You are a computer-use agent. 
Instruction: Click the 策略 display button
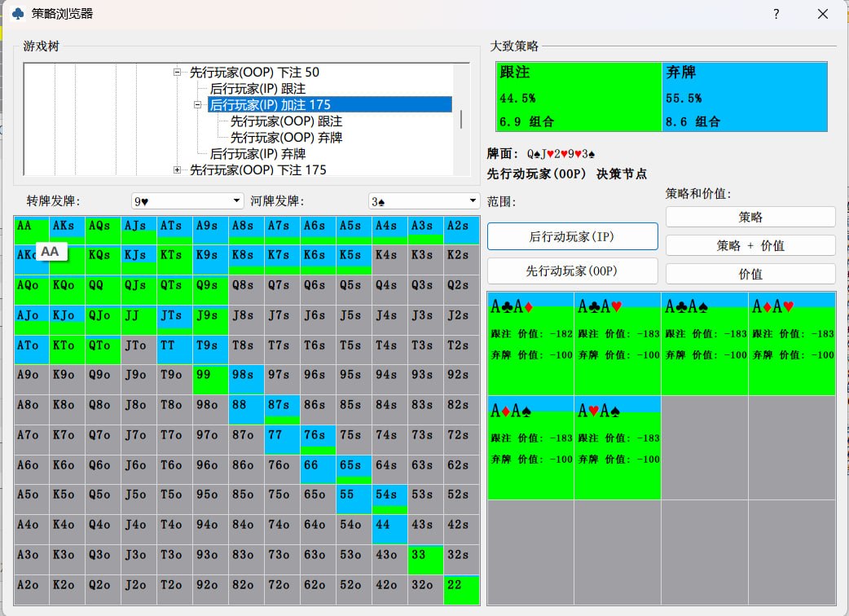click(x=750, y=217)
